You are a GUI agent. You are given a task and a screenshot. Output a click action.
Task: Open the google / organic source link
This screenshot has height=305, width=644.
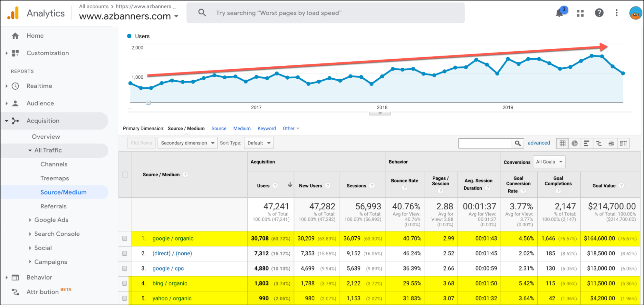point(173,239)
